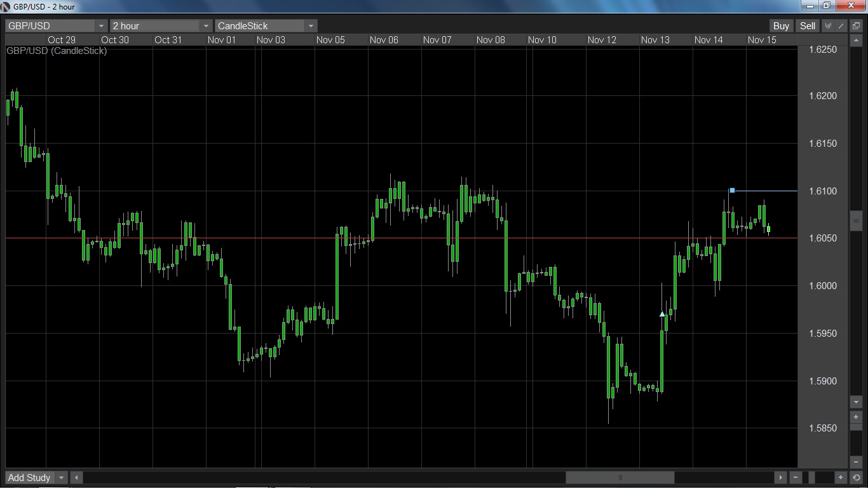This screenshot has height=488, width=868.
Task: Click vertical scrollbar down arrow
Action: click(856, 402)
